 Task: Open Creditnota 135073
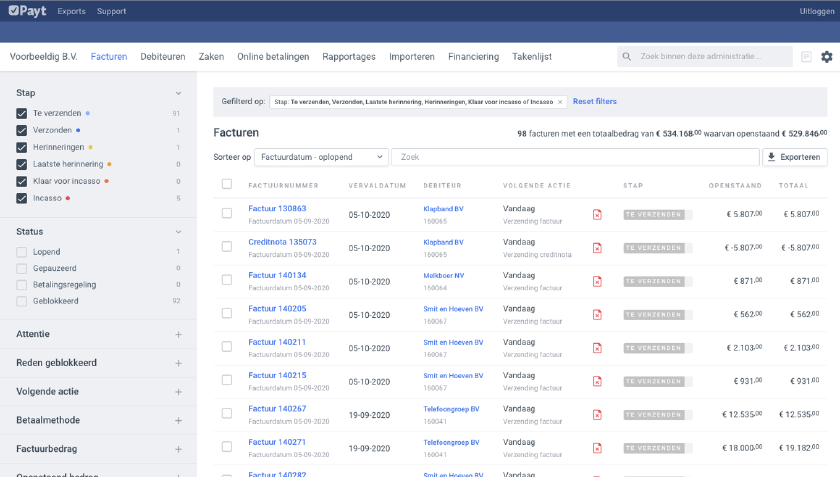(282, 242)
